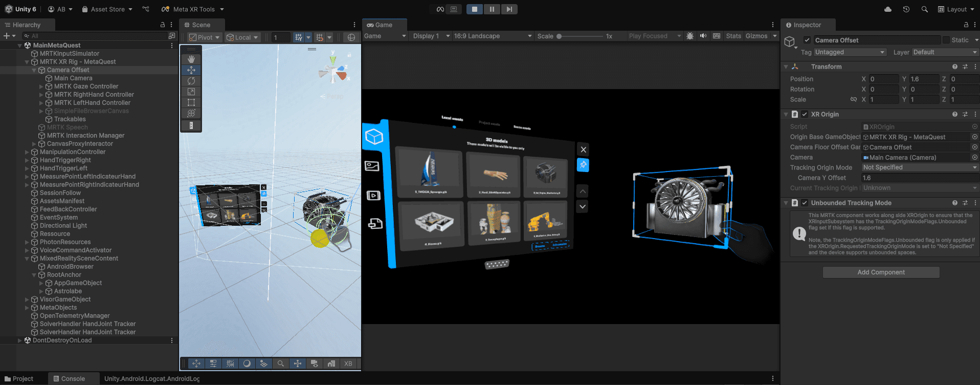980x385 pixels.
Task: Collapse the Transform component foldout
Action: pyautogui.click(x=786, y=67)
